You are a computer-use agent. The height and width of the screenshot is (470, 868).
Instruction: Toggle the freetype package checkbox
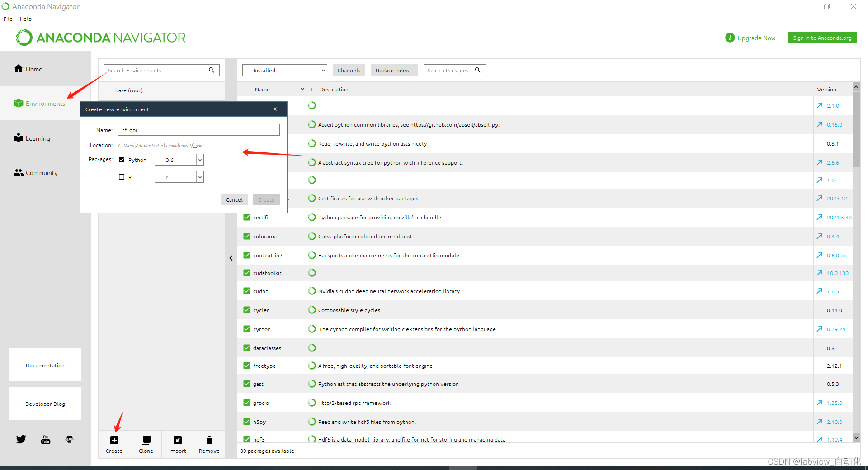(x=247, y=366)
